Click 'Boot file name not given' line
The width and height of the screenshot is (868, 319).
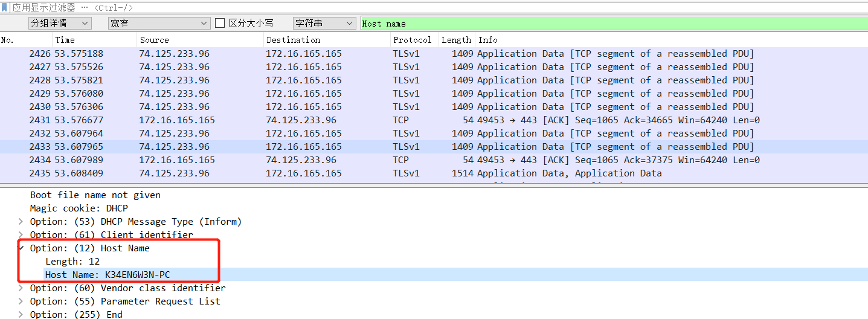pos(95,195)
